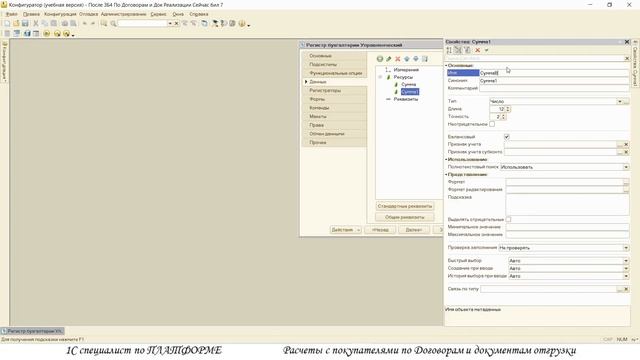Click the first yellow round icon in the second toolbar row
The height and width of the screenshot is (360, 640).
click(x=47, y=33)
